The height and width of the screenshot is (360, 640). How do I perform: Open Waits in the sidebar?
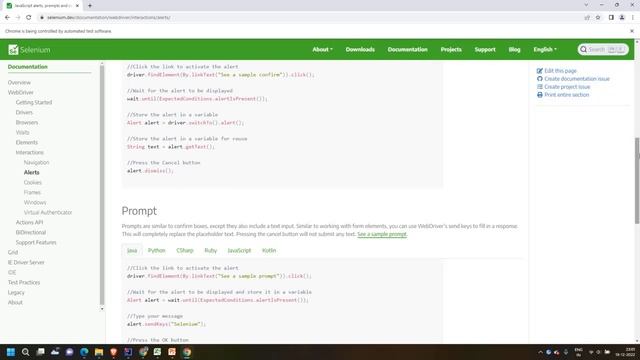22,132
